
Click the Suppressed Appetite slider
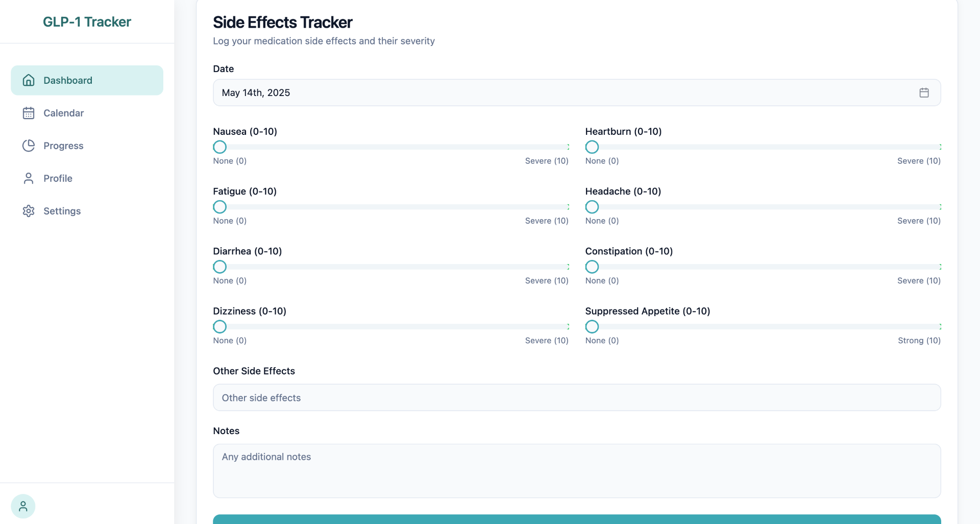click(592, 327)
